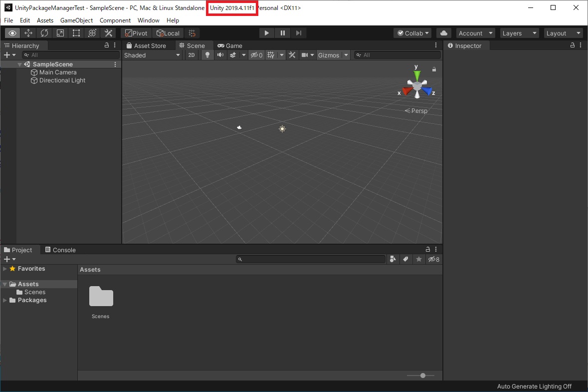Click the Pause button
Image resolution: width=588 pixels, height=392 pixels.
283,33
